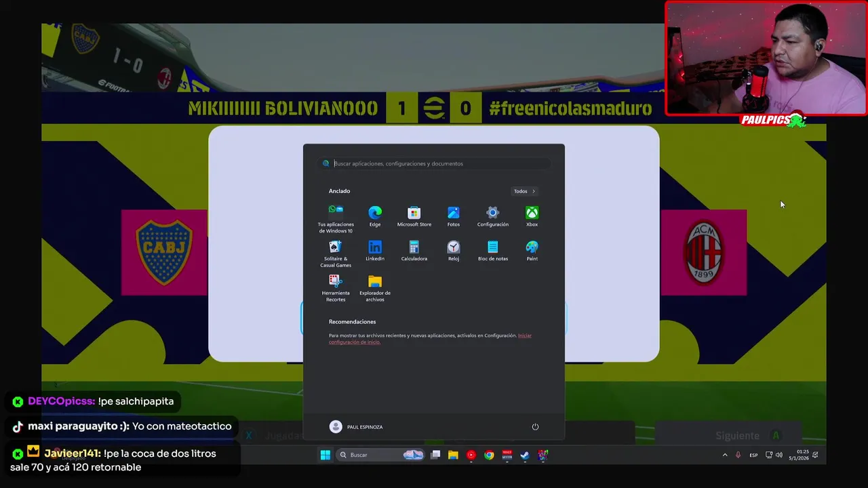Launch Edge from pinned apps
Screen dimensions: 868x488
[x=375, y=217]
